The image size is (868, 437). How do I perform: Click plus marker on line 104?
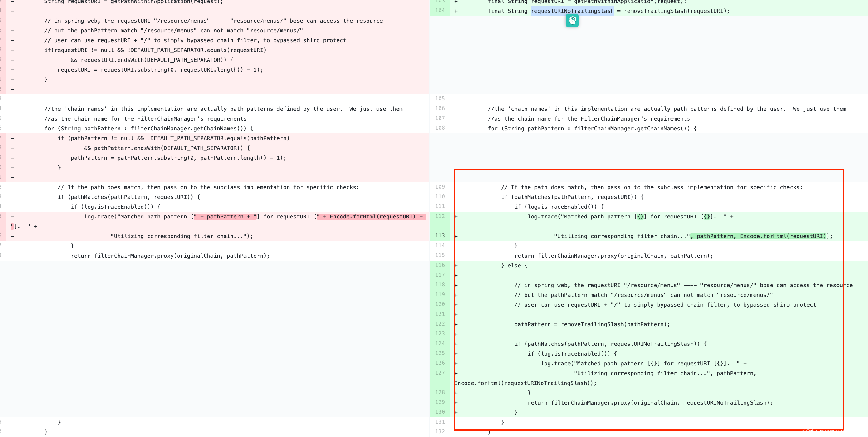[x=456, y=11]
